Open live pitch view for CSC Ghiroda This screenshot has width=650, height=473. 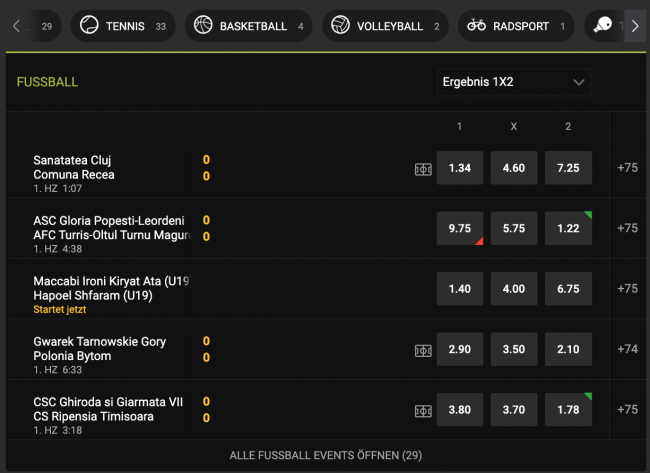pyautogui.click(x=423, y=410)
